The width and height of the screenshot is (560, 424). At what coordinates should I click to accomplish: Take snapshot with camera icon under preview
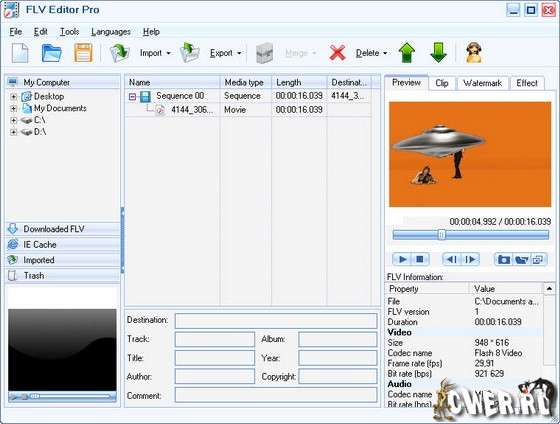point(504,259)
